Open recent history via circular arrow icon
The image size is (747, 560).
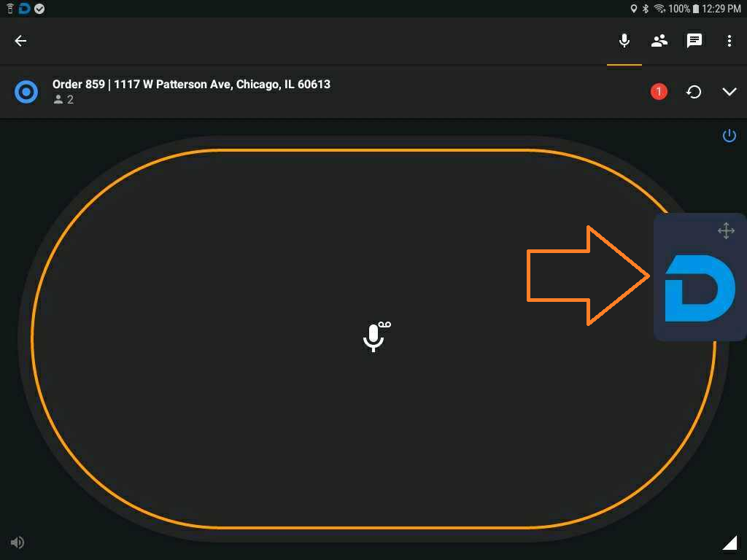694,91
